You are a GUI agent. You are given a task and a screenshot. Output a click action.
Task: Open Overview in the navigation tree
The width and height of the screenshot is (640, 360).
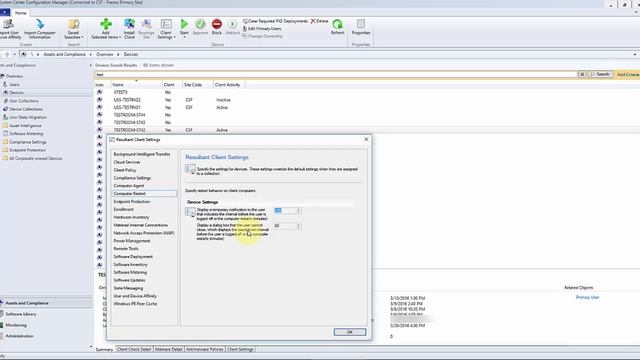[x=14, y=76]
